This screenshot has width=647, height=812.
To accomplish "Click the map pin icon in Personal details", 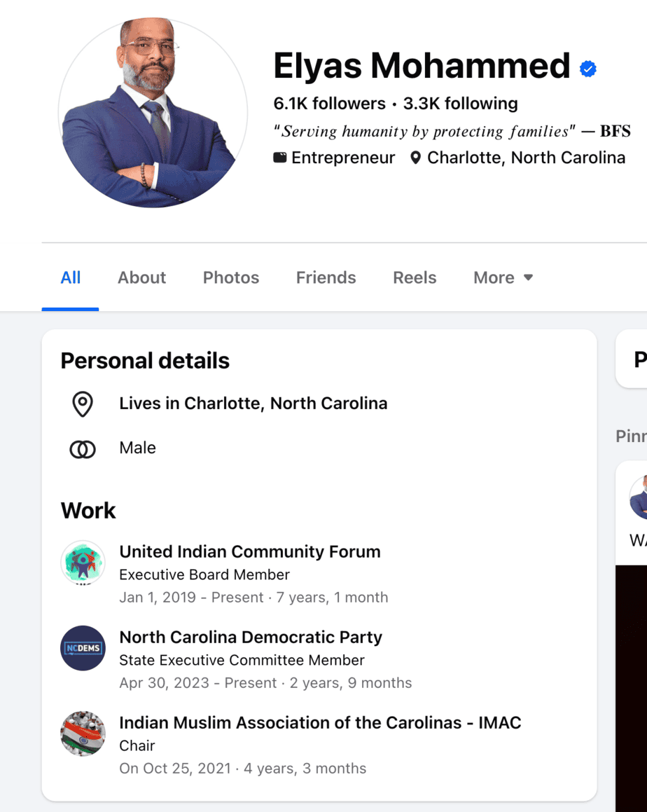I will [83, 404].
